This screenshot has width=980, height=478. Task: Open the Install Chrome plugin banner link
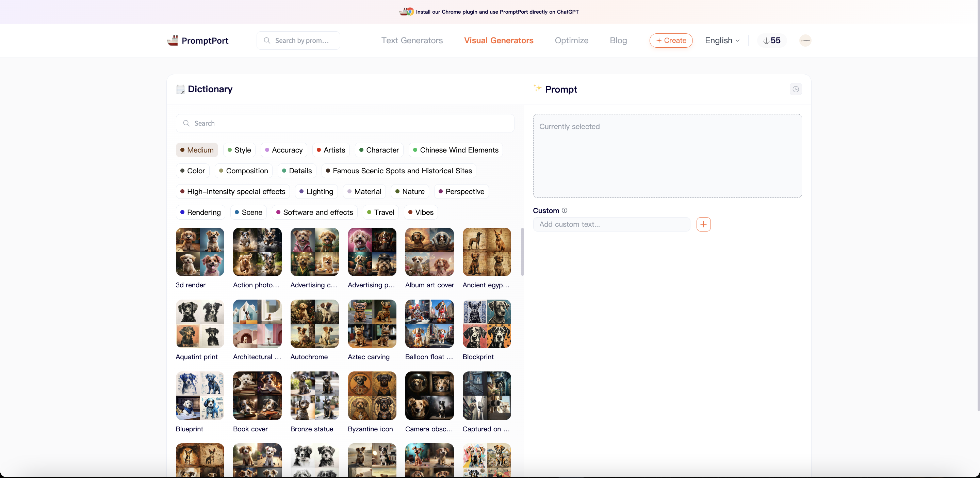(x=497, y=12)
